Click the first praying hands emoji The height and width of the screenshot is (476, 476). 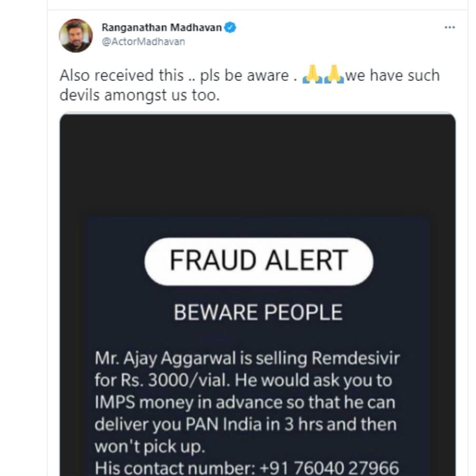click(313, 75)
